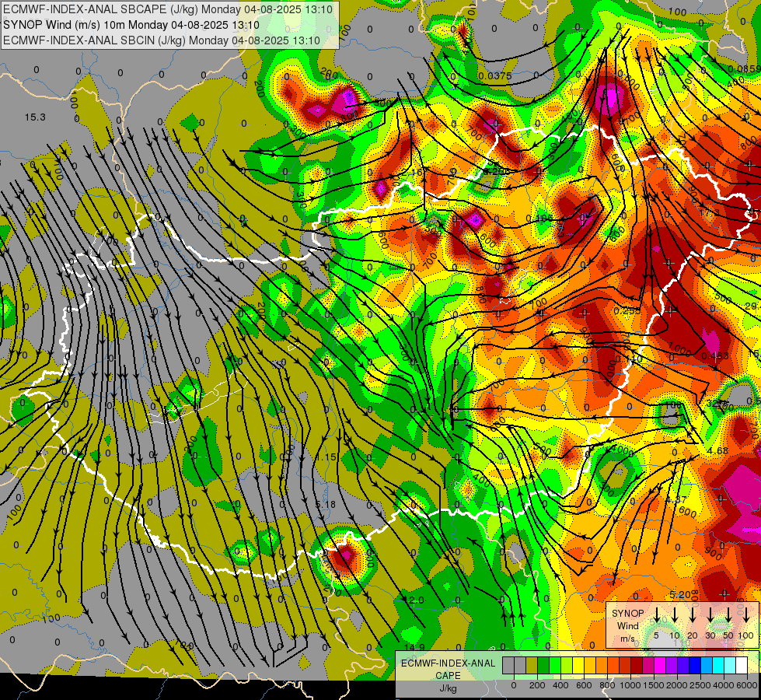
Task: Click the '1500' tick in CAPE legend
Action: click(654, 685)
